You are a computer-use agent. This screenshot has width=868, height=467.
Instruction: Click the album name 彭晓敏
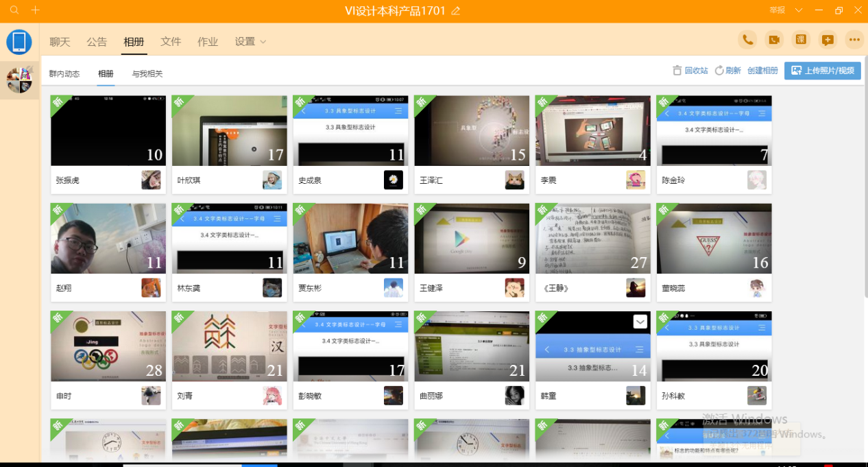pos(310,396)
